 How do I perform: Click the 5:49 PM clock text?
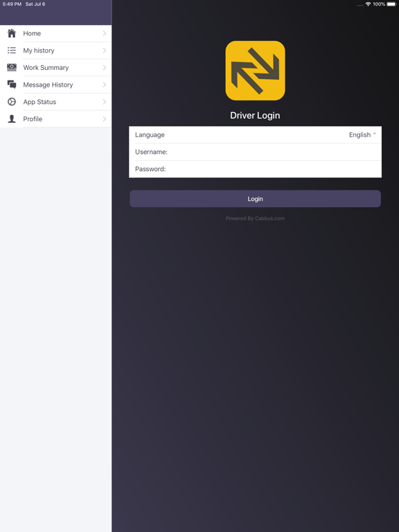12,4
